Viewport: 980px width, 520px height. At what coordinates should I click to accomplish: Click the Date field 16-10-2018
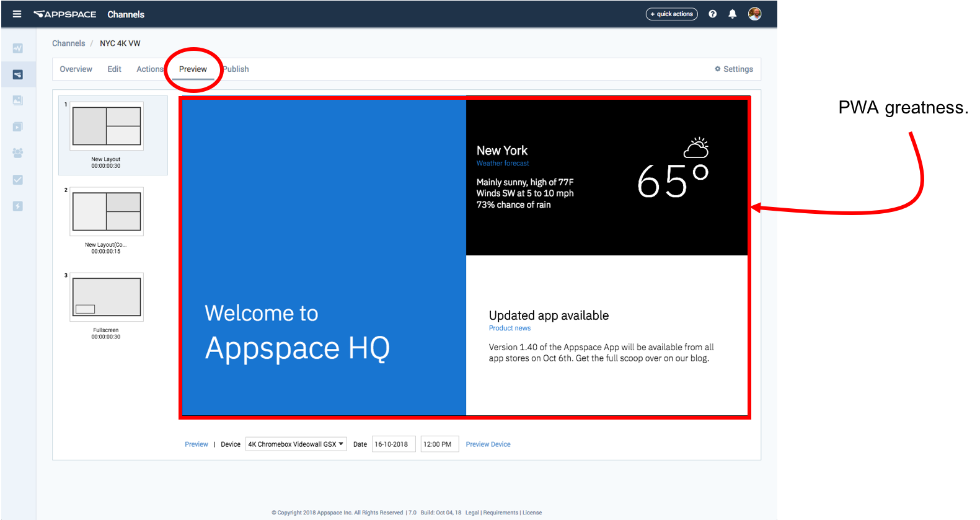394,444
